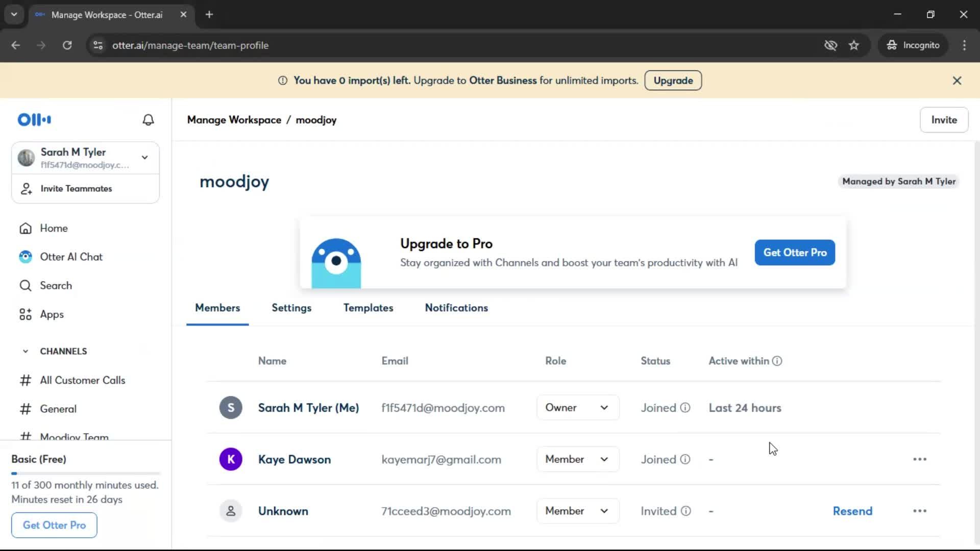Click Sarah's gray S avatar in table

pyautogui.click(x=231, y=408)
